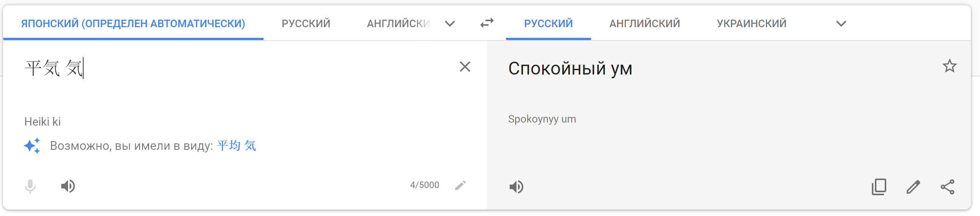
Task: Star the translation to save it
Action: (x=949, y=66)
